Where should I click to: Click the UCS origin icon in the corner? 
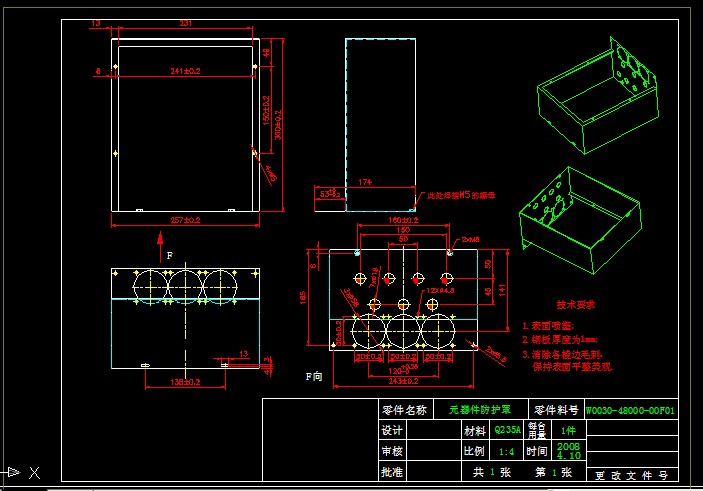point(14,471)
